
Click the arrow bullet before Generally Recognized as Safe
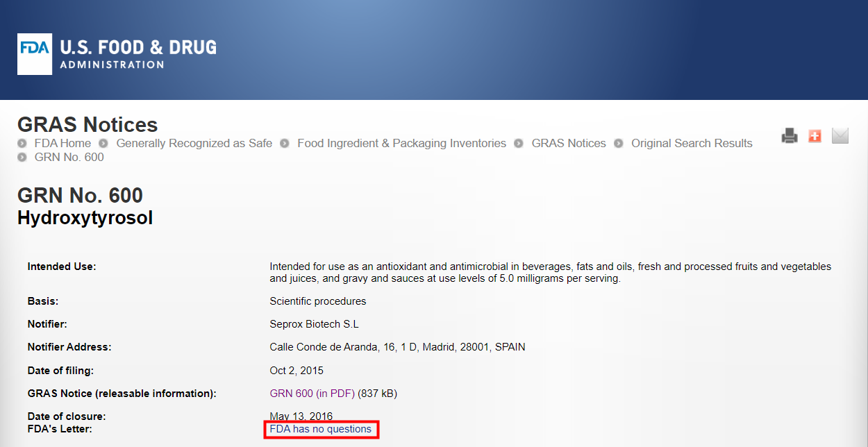coord(103,144)
